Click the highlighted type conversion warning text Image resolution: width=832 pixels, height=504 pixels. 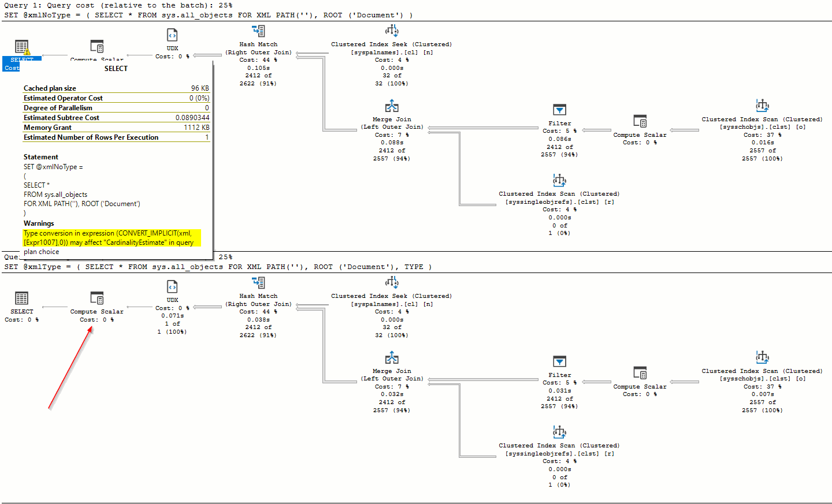pos(112,238)
